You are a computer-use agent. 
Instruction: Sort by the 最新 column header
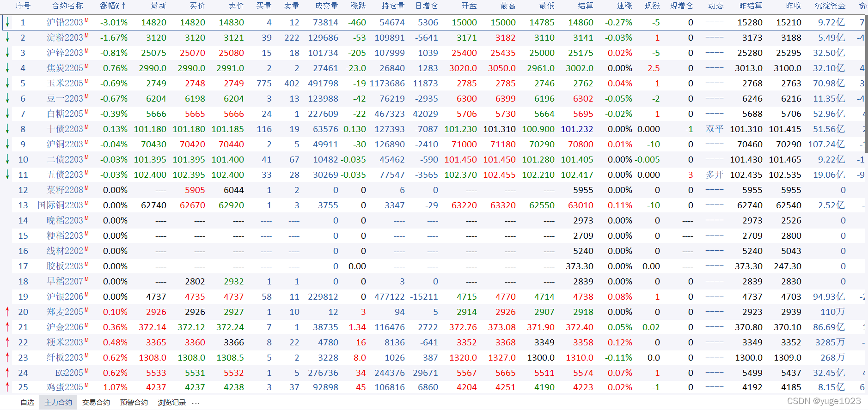[x=159, y=6]
